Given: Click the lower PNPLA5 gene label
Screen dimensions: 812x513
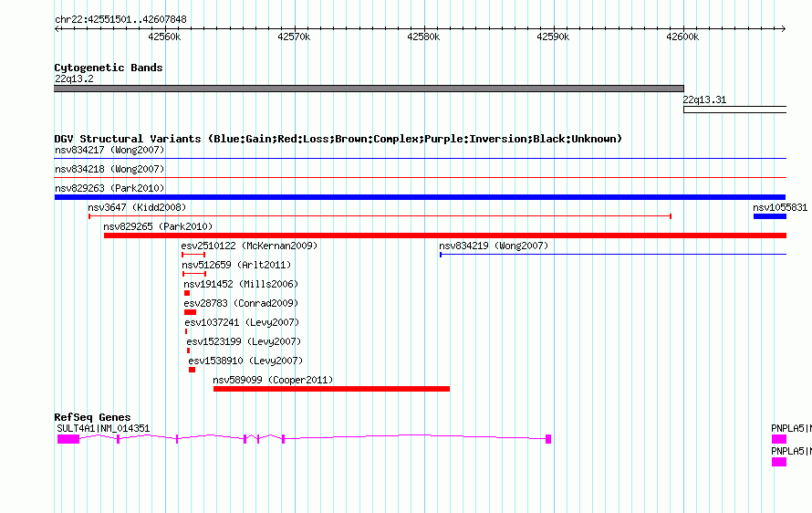Looking at the screenshot, I should tap(791, 451).
